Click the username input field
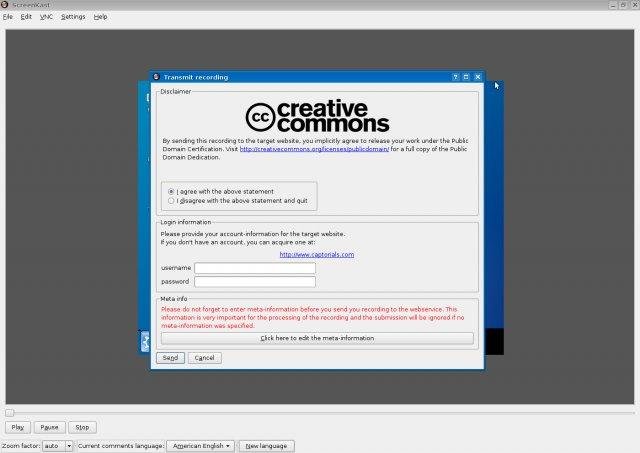Viewport: 640px width, 453px height. pyautogui.click(x=255, y=268)
